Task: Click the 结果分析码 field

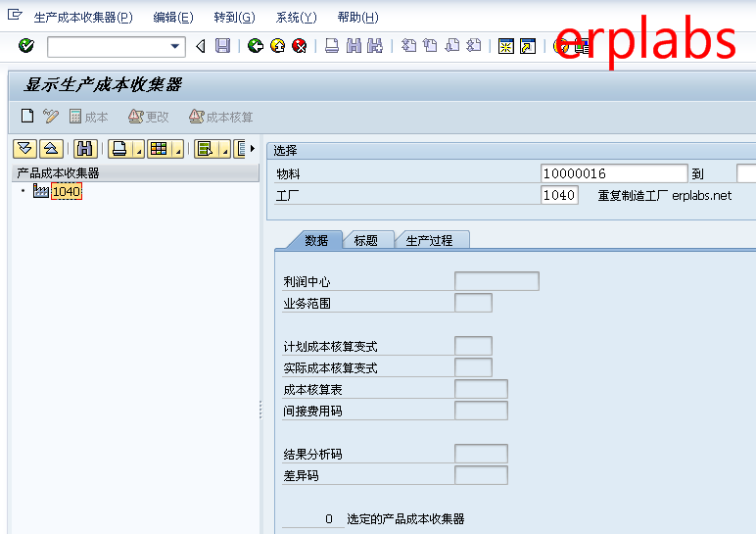Action: pos(481,454)
